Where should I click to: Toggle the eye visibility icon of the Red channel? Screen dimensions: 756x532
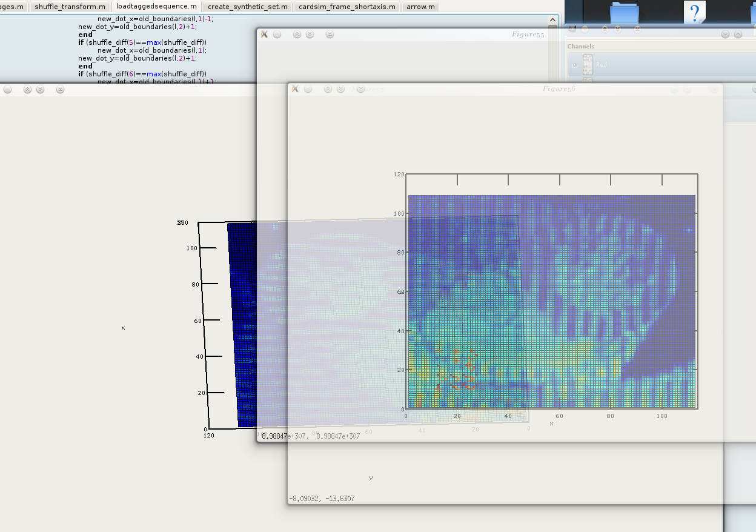pos(574,65)
